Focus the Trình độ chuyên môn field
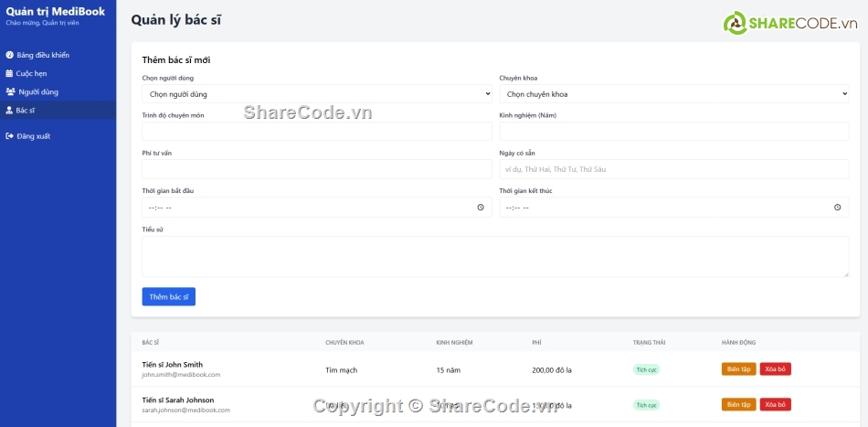 point(316,132)
